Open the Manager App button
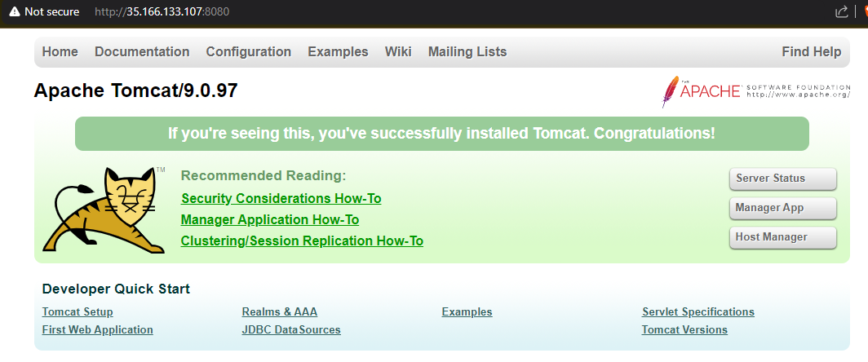The width and height of the screenshot is (868, 362). coord(782,208)
